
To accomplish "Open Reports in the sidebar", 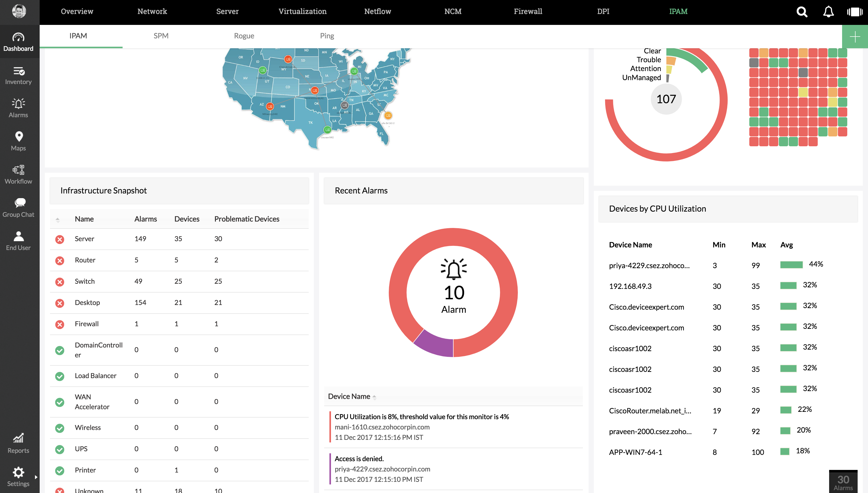I will [18, 443].
